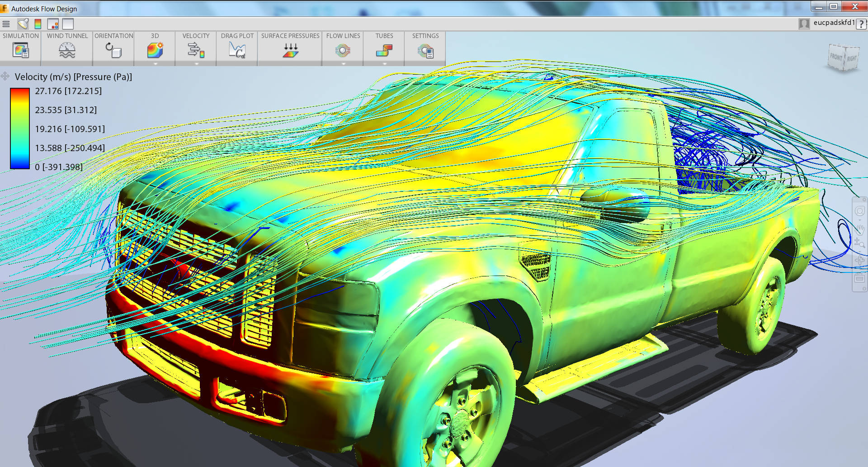Open the Simulation panel icon
Screen dimensions: 868x467
[21, 50]
